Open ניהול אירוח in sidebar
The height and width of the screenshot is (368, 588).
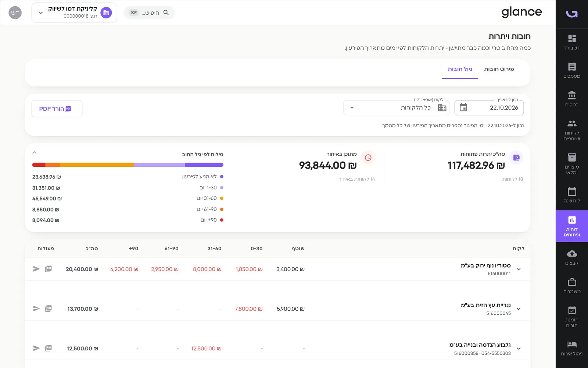click(x=572, y=348)
